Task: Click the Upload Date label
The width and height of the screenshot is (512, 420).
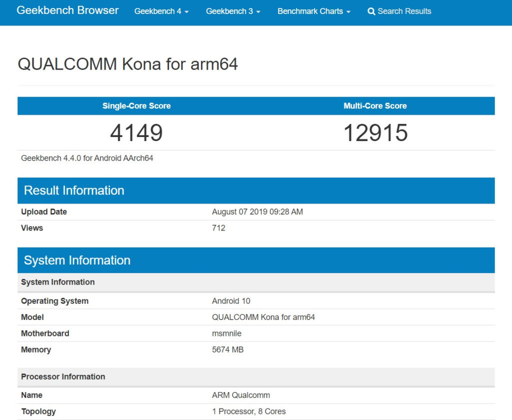Action: (44, 212)
